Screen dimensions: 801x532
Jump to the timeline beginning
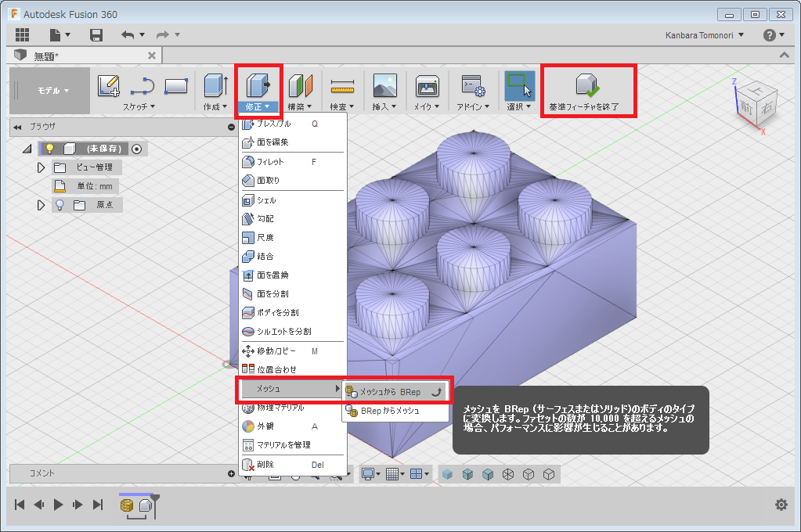pos(20,505)
